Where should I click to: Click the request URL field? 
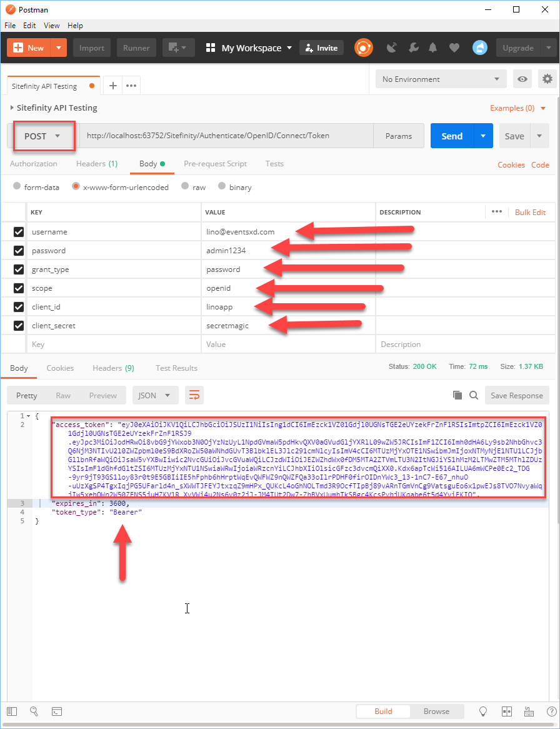pos(226,136)
